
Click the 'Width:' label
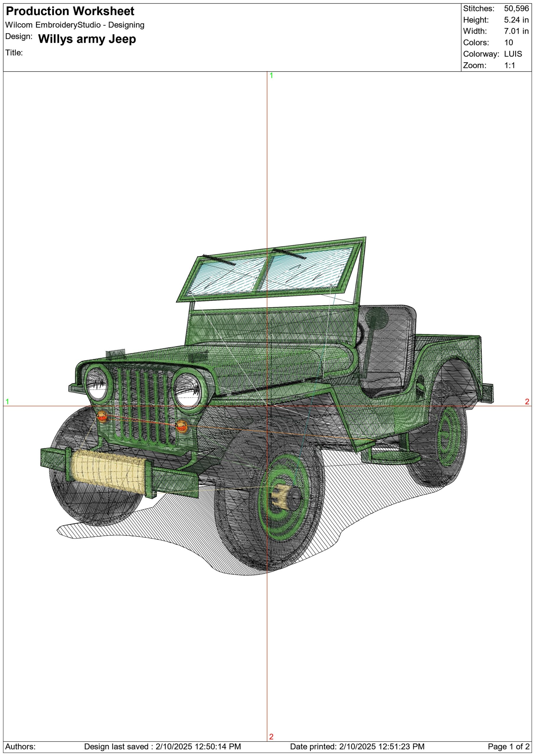(x=475, y=31)
